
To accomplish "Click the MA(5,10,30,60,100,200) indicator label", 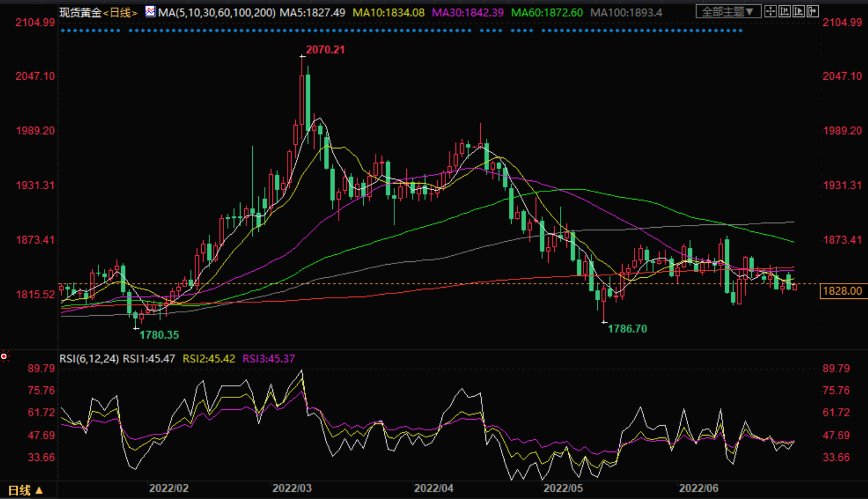I will click(x=217, y=12).
